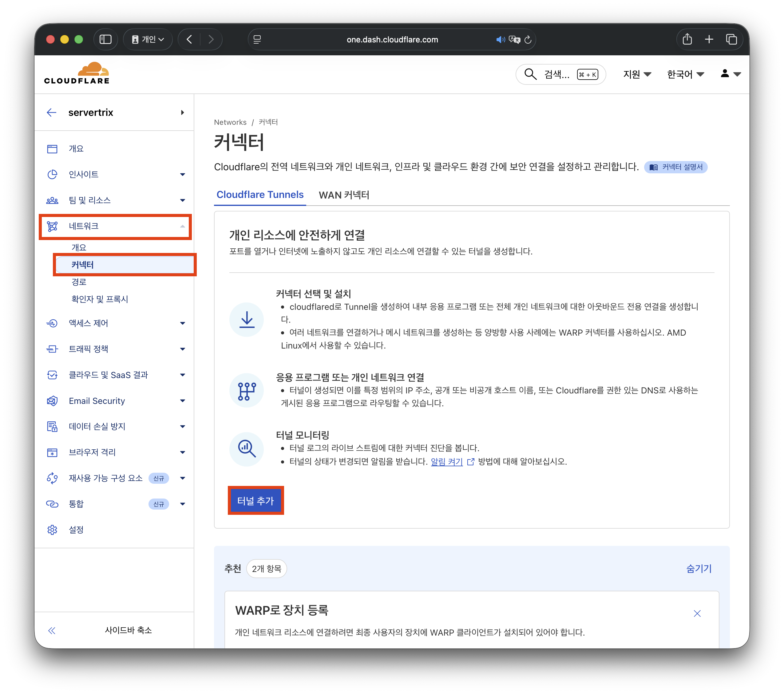This screenshot has width=784, height=694.
Task: Select the Cloudflare Tunnels tab
Action: [260, 195]
